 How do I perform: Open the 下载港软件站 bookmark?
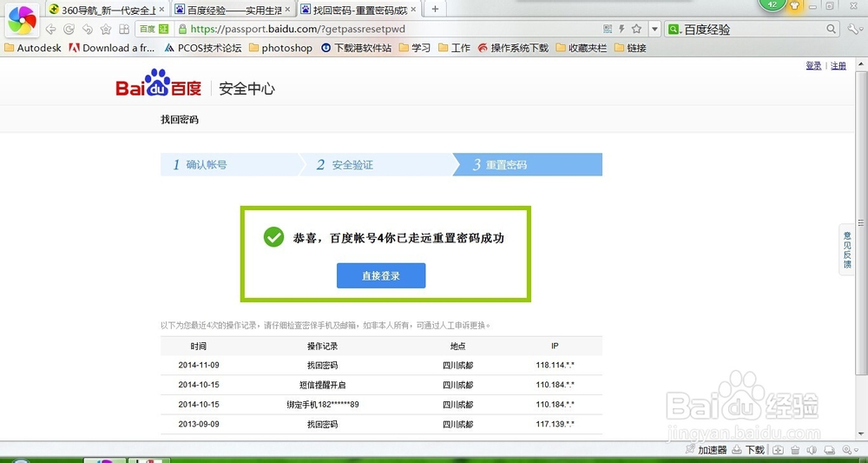click(357, 48)
